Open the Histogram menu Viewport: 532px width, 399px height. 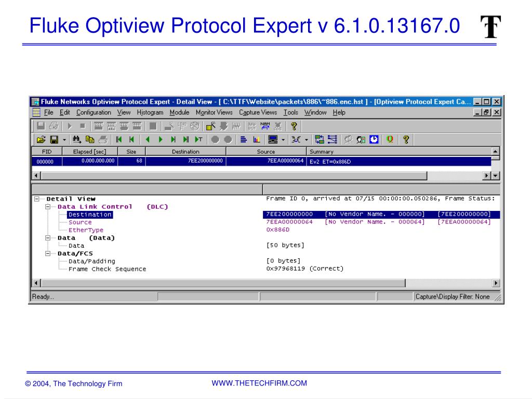(x=150, y=113)
